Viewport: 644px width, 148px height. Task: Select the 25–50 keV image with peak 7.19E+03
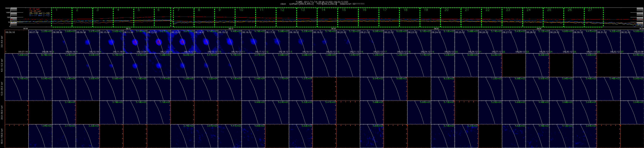point(159,112)
